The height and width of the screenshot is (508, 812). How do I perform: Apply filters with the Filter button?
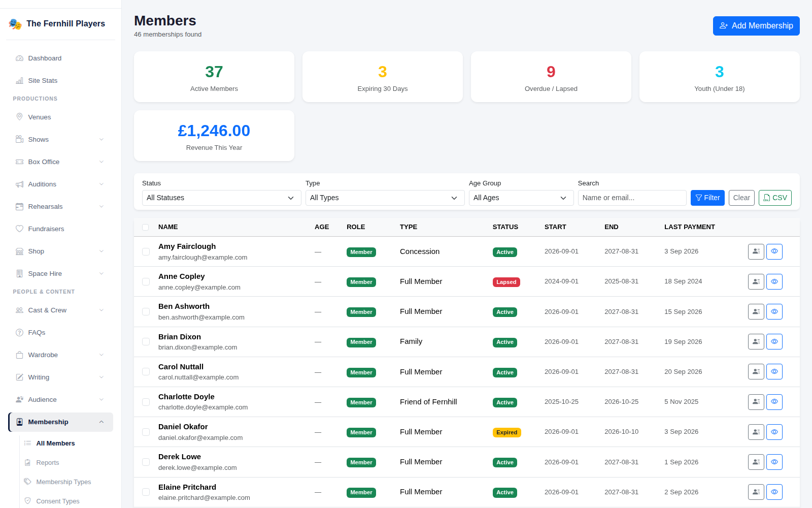707,198
